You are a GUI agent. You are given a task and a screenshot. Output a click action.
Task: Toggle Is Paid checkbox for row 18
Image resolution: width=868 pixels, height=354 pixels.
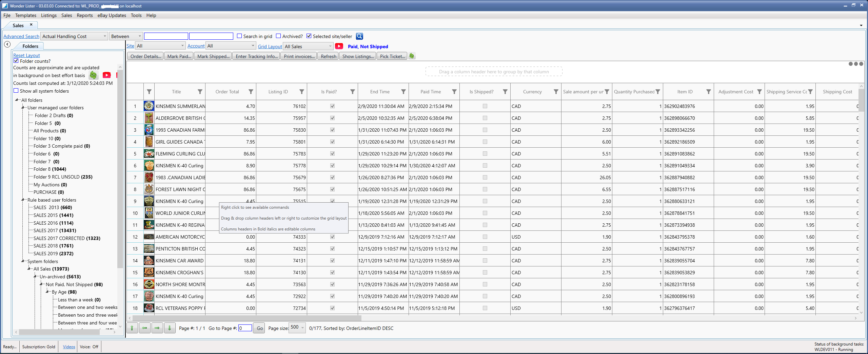[332, 308]
